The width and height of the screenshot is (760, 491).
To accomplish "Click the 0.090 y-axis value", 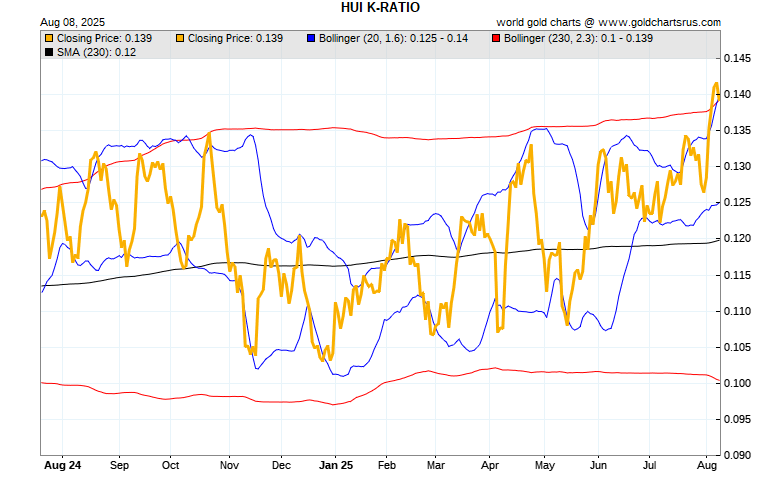I will click(x=739, y=455).
